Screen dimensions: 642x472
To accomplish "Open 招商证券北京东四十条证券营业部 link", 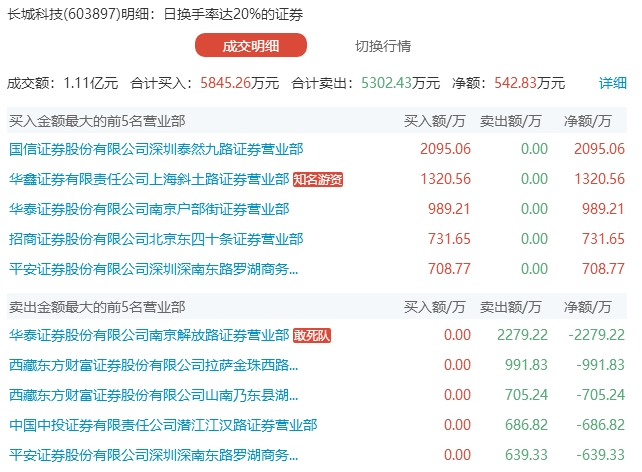I will pos(156,239).
